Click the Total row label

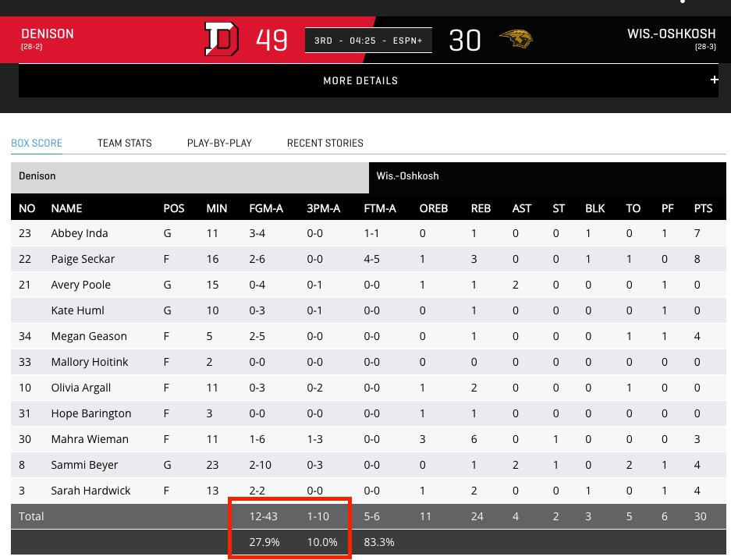tap(31, 516)
